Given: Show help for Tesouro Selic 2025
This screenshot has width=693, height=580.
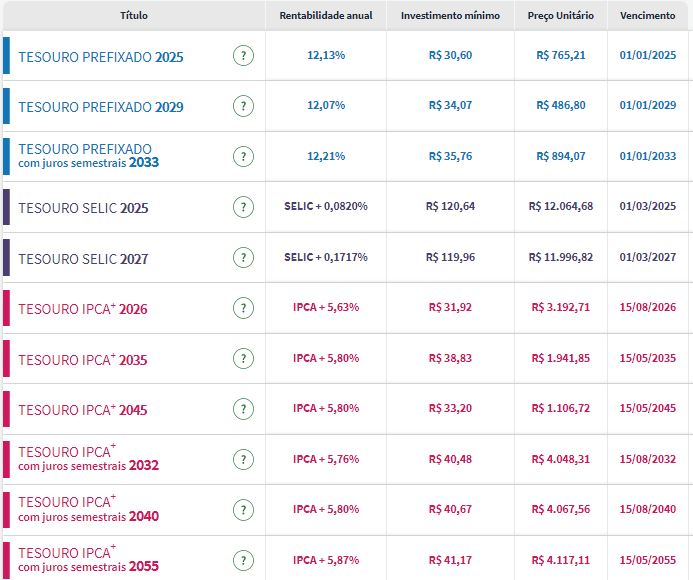Looking at the screenshot, I should [243, 207].
